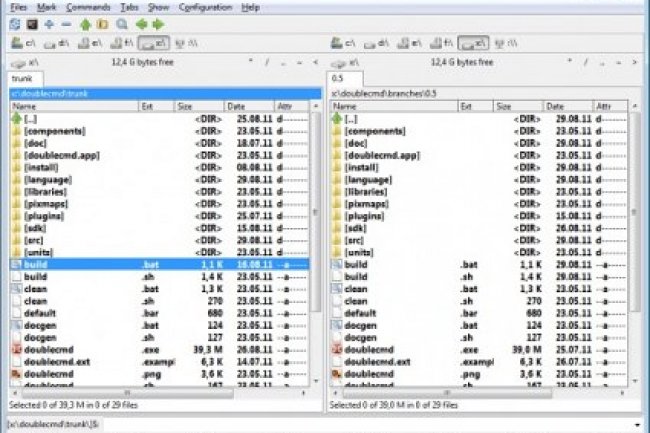Click the magnifier search icon in toolbar
The width and height of the screenshot is (650, 433).
point(122,22)
